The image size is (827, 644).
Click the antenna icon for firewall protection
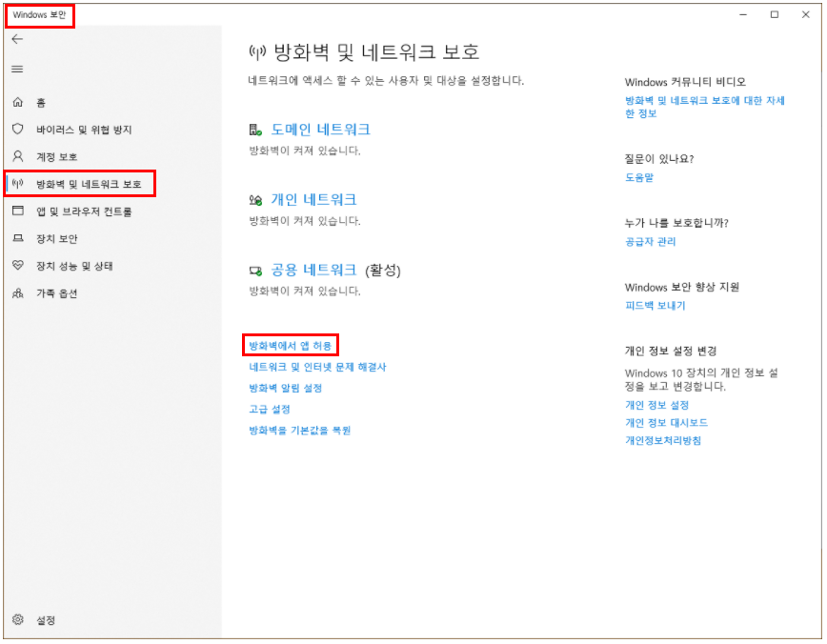[18, 184]
